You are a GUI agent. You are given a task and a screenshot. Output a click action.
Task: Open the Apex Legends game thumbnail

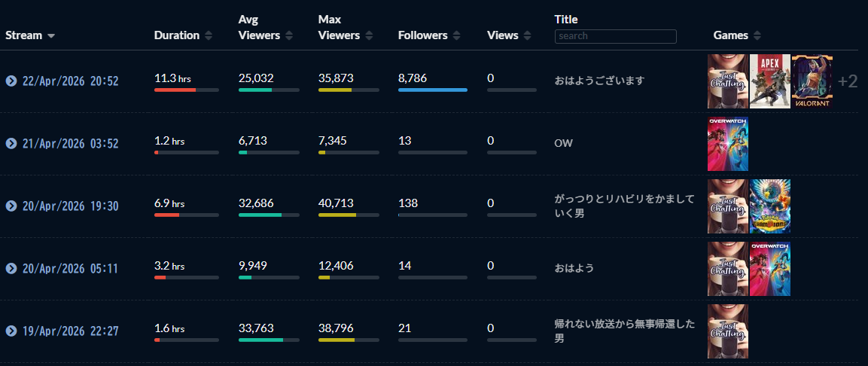[769, 81]
